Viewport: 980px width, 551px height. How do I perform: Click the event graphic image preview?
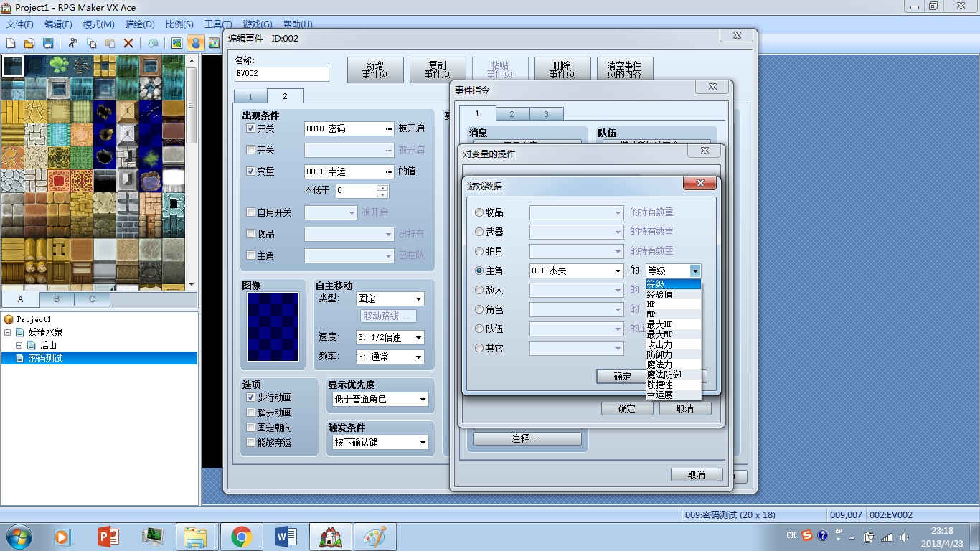[x=273, y=326]
